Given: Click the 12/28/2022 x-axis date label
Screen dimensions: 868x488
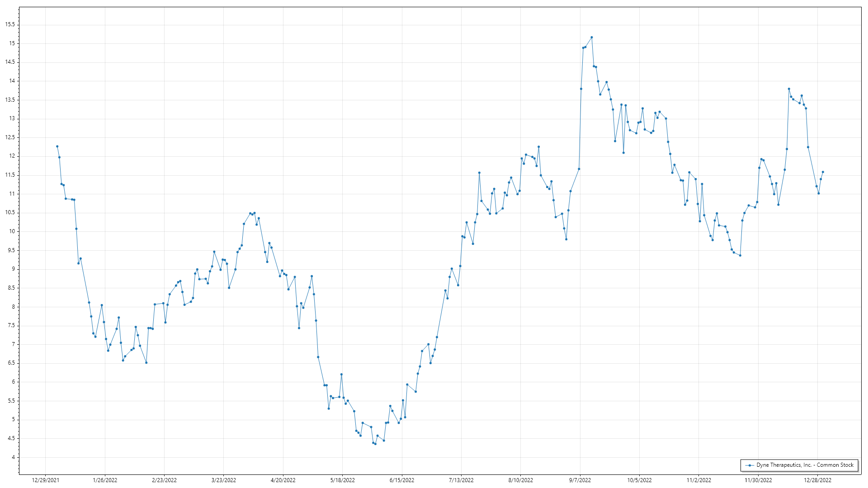Looking at the screenshot, I should tap(817, 480).
